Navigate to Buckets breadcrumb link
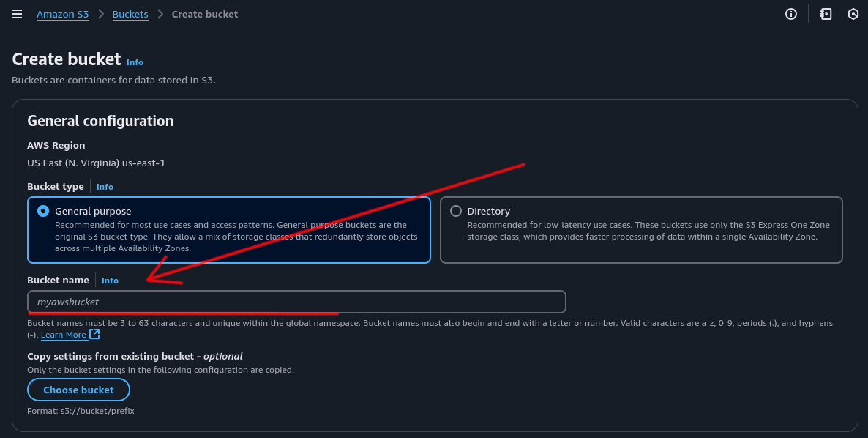Image resolution: width=868 pixels, height=438 pixels. pos(130,14)
